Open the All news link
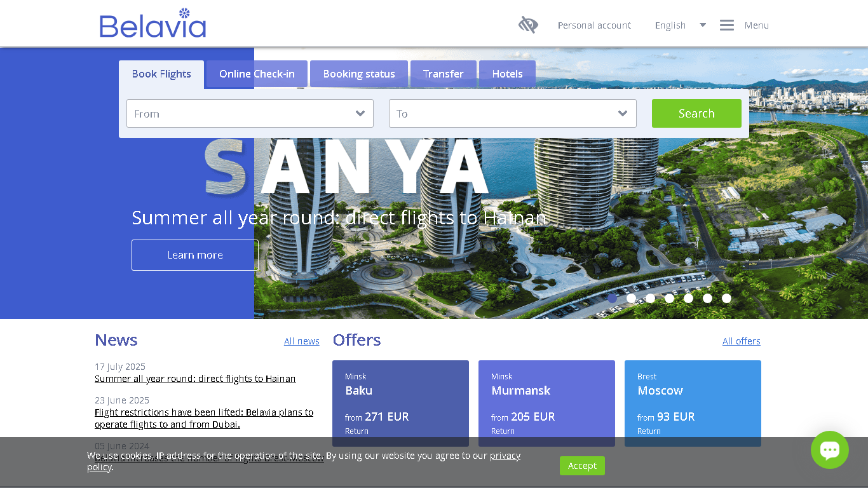This screenshot has height=488, width=868. click(302, 341)
